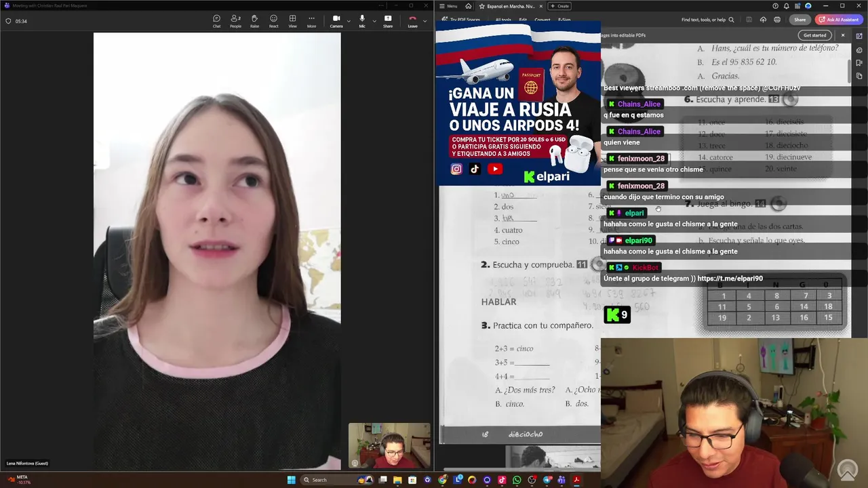Viewport: 868px width, 488px height.
Task: Open Chat panel in Teams meeting
Action: tap(216, 21)
